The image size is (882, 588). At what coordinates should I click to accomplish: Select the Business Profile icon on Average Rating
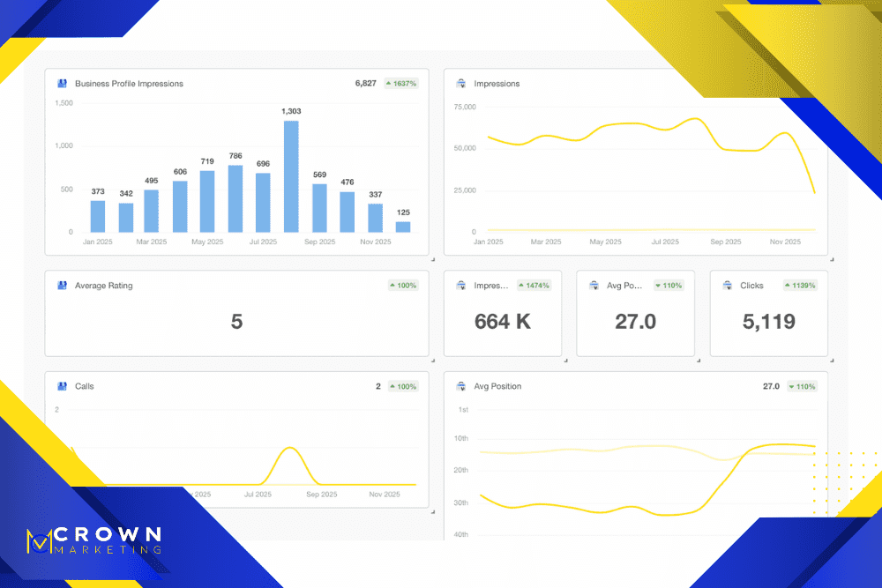(x=61, y=285)
